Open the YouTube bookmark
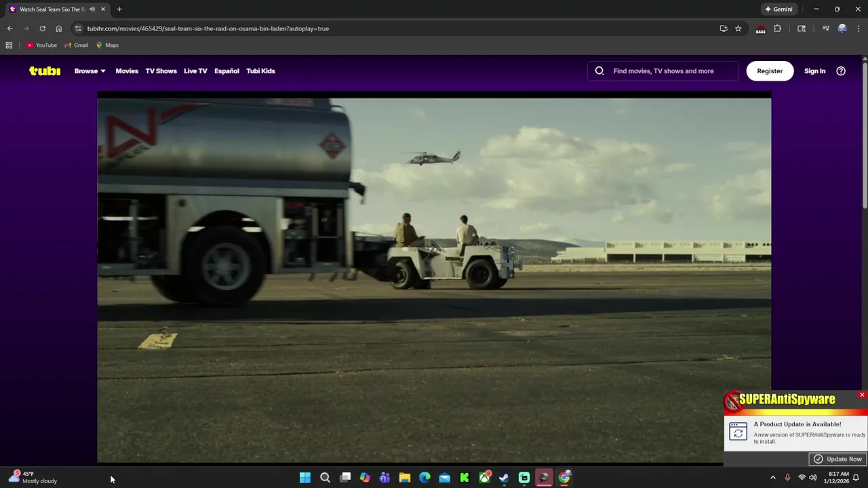 pyautogui.click(x=42, y=45)
